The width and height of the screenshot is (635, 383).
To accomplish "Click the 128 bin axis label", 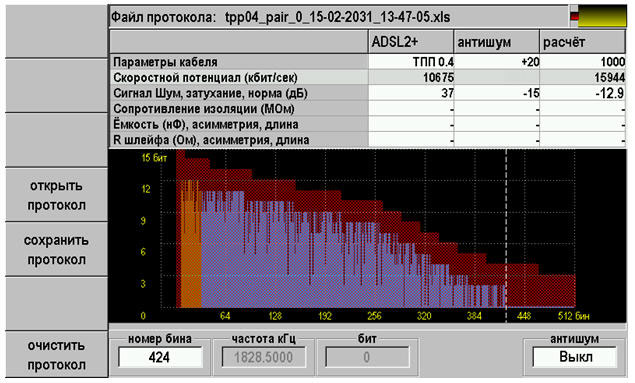I will pos(275,316).
